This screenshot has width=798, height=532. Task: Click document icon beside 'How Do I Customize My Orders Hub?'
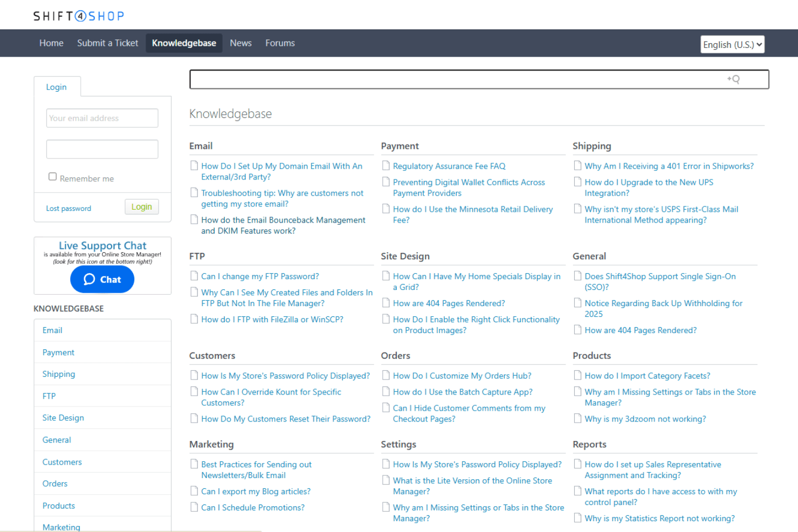386,375
